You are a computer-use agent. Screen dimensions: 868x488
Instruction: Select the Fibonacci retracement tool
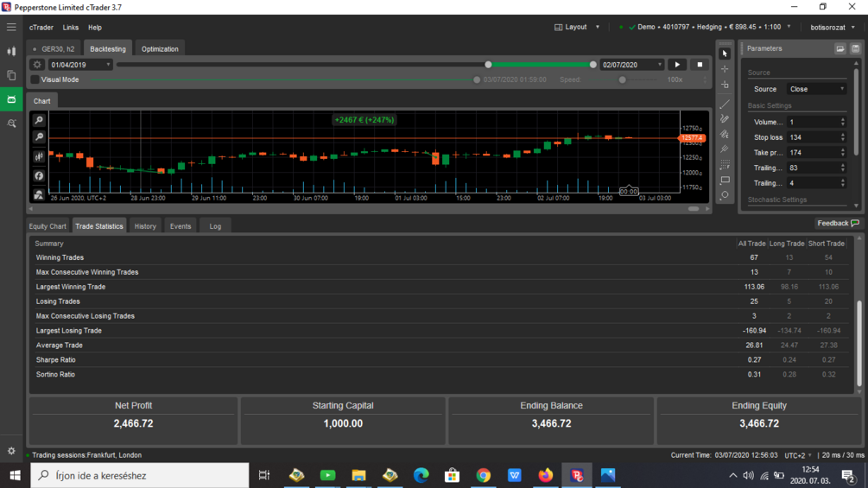click(x=725, y=165)
